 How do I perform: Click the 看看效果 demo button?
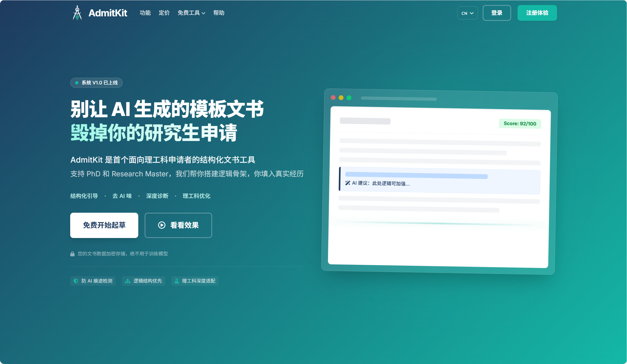click(x=178, y=225)
